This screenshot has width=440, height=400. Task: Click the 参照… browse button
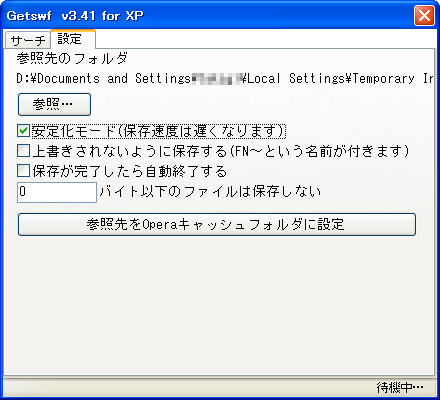(x=54, y=104)
